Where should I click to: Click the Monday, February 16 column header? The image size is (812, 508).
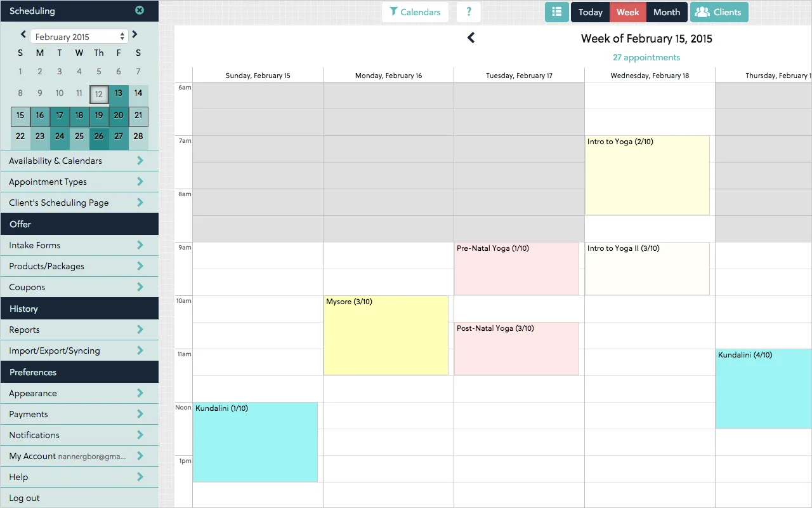388,76
